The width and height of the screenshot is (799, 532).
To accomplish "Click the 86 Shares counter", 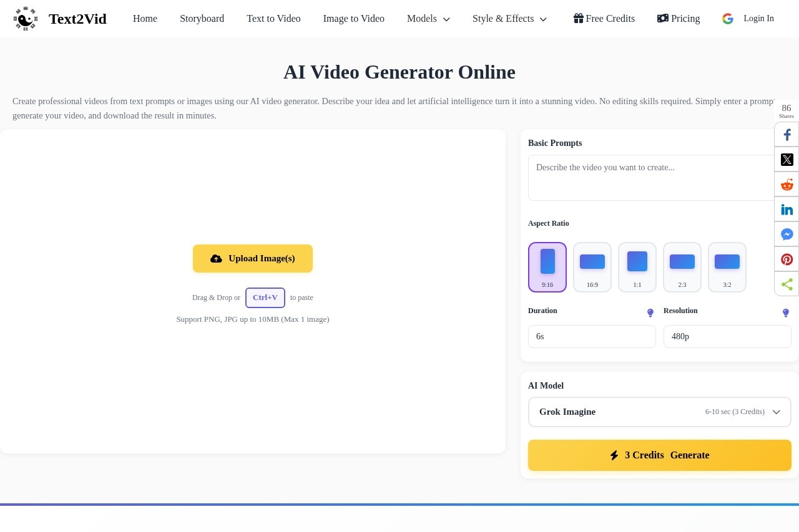I will coord(787,110).
